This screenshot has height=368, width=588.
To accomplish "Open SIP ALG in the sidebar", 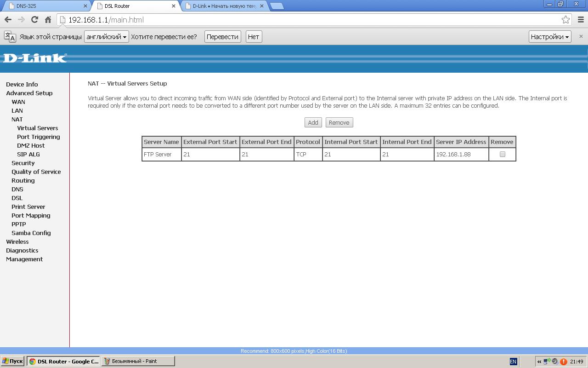I will click(28, 154).
